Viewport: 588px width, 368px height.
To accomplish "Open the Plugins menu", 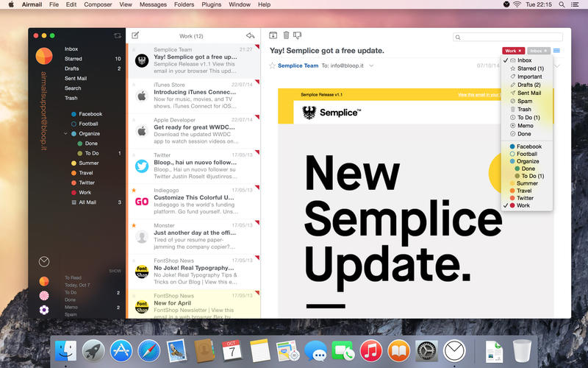I will [211, 4].
